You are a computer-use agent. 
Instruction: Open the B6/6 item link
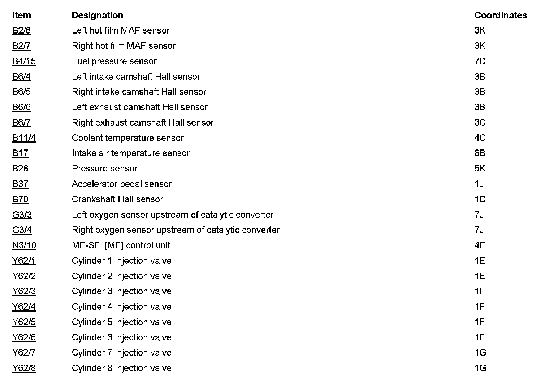tap(21, 107)
